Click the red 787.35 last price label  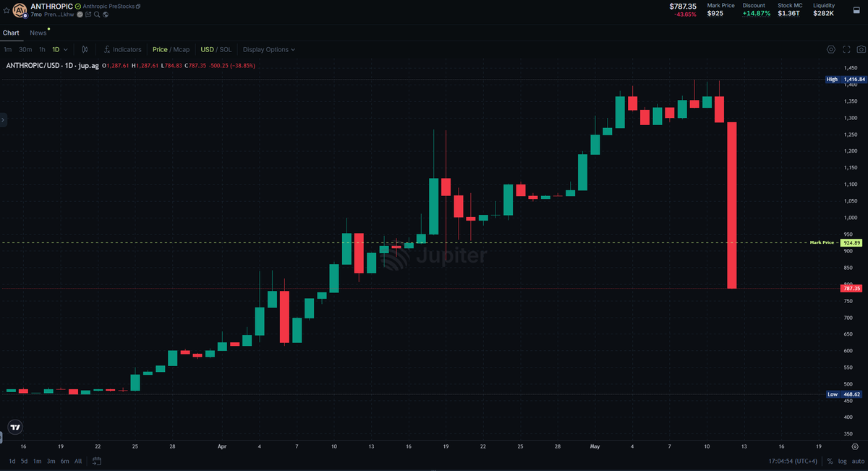coord(851,288)
